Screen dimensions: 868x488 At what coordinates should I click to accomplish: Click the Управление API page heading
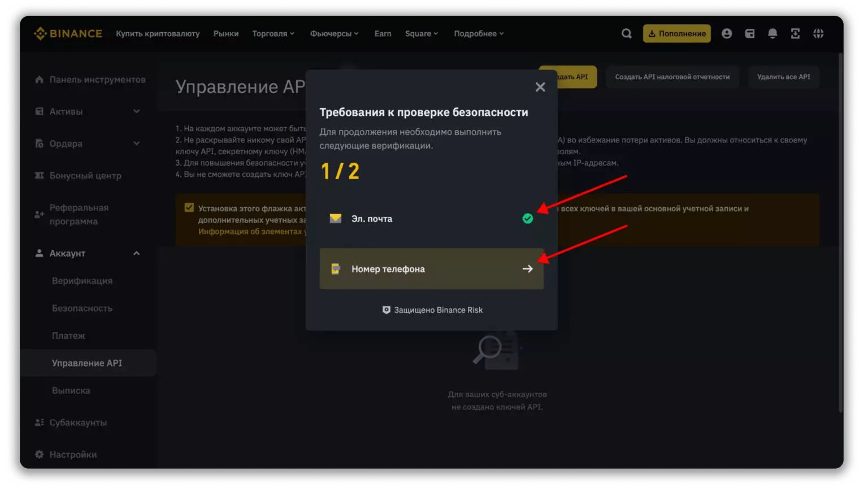pyautogui.click(x=240, y=86)
